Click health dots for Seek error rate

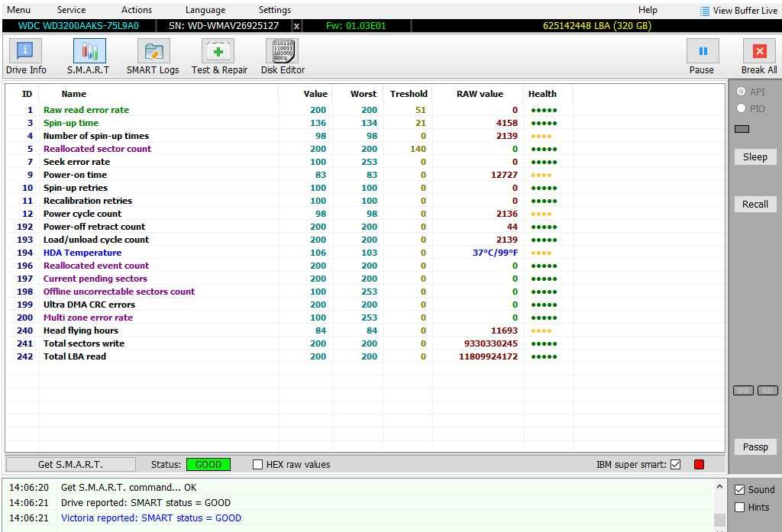544,162
